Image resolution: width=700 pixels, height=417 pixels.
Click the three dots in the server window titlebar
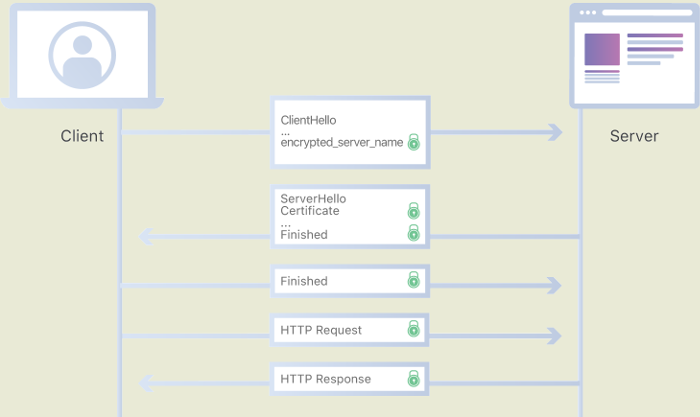pos(588,13)
